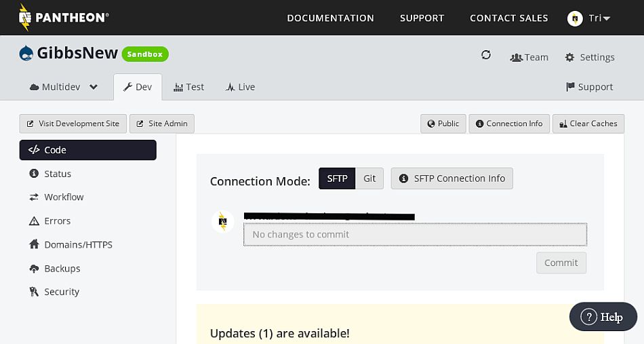Open the Backups section

coord(62,268)
